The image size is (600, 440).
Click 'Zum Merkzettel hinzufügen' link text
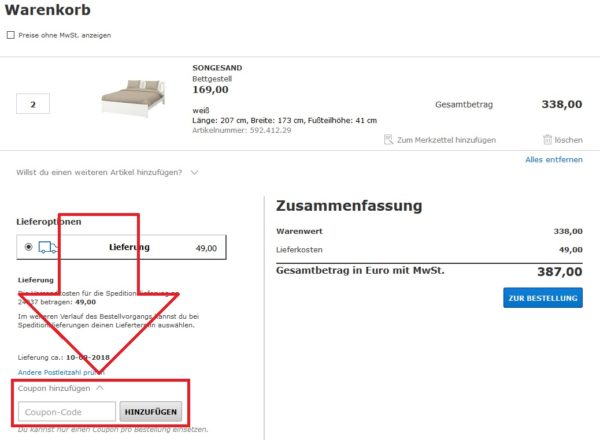coord(446,140)
